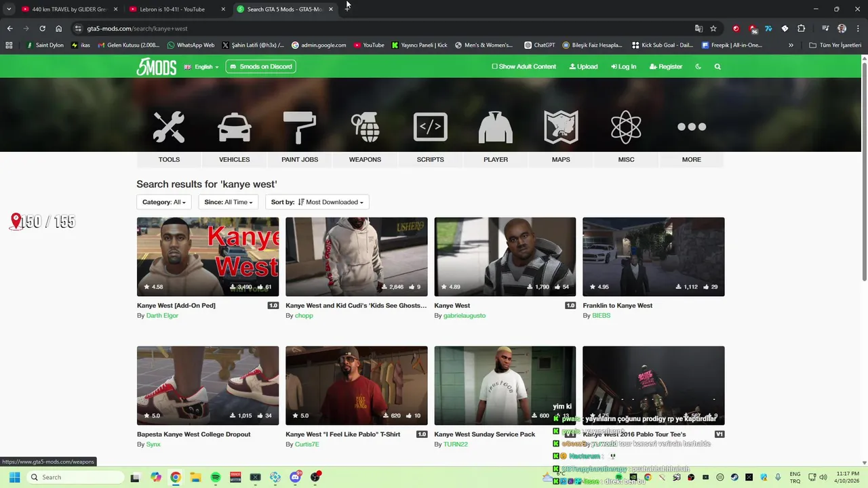This screenshot has width=868, height=488.
Task: Open the Tüm Yer İşaretleri bookmarks folder
Action: pos(835,45)
